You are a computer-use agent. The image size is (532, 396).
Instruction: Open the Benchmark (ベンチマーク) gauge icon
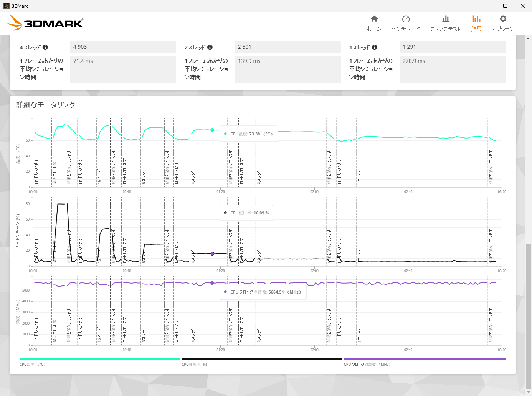point(406,19)
